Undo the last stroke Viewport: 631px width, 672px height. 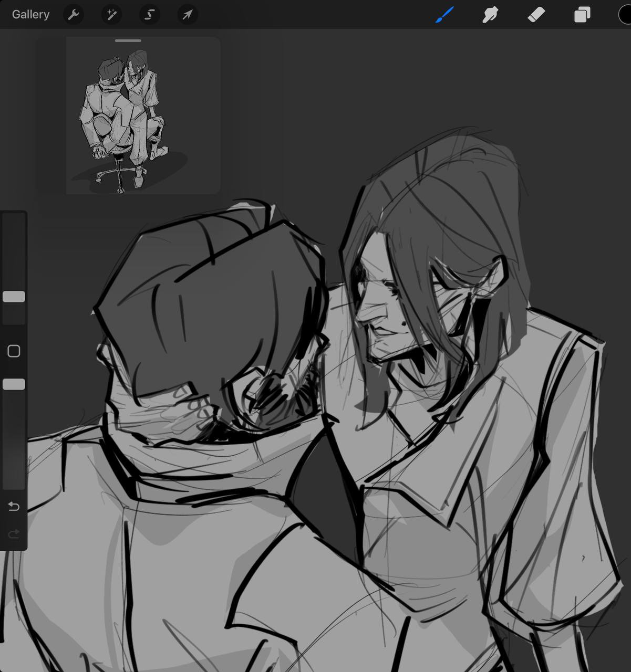(14, 506)
